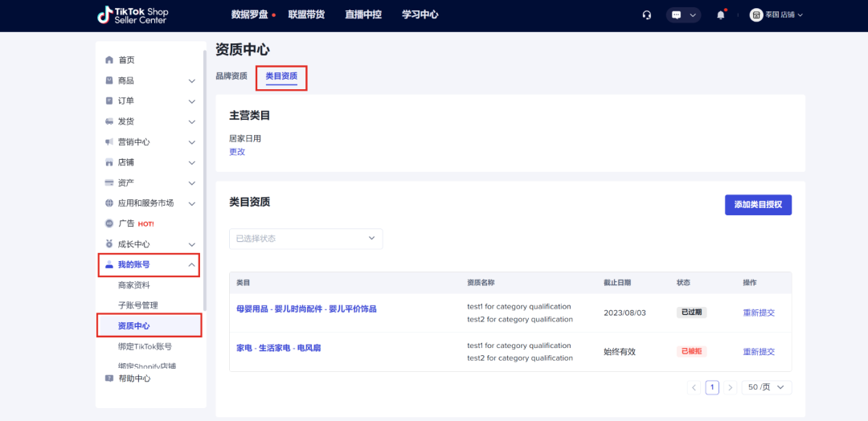
Task: Click 重新提交 for 母婴用品 row
Action: click(759, 313)
